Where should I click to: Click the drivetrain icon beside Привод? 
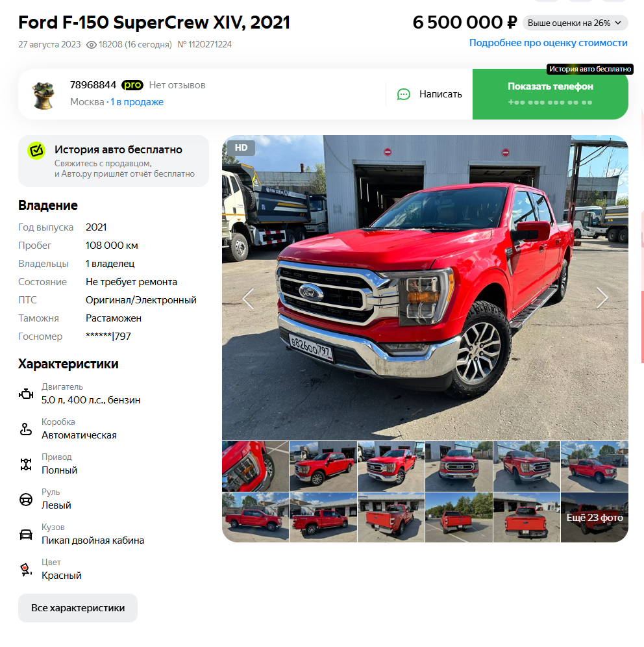click(26, 464)
